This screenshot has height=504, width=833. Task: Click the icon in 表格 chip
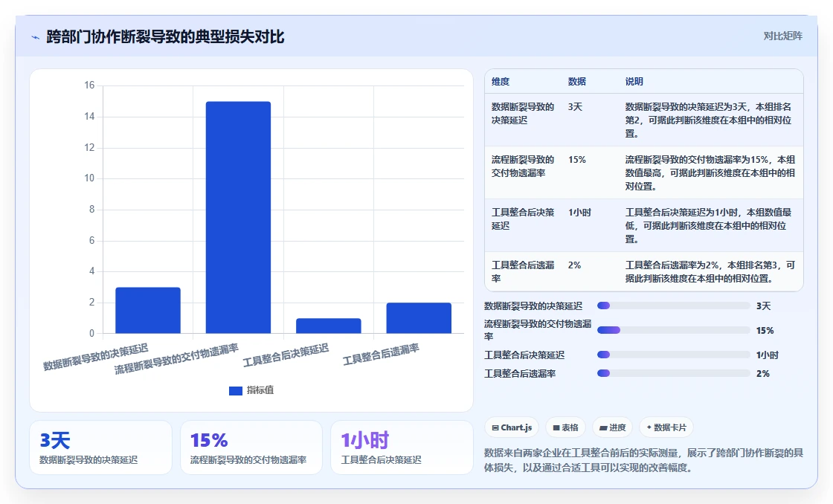pos(556,427)
